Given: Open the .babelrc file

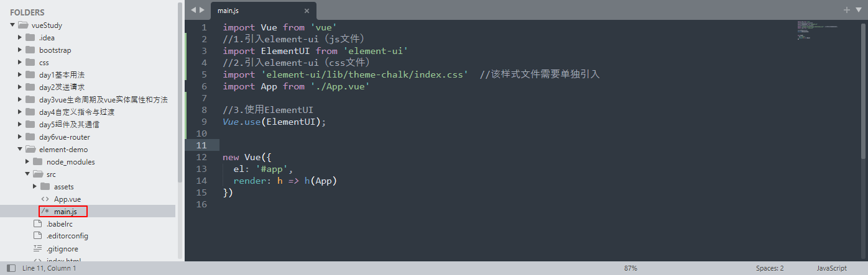Looking at the screenshot, I should coord(58,224).
